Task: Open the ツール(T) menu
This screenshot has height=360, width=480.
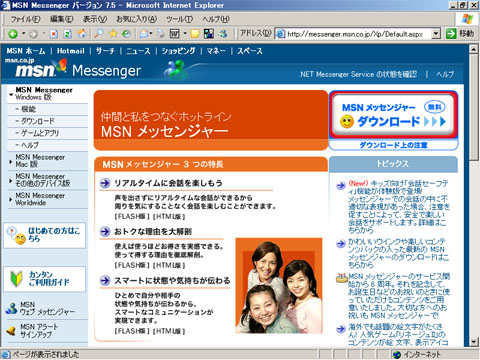Action: pos(179,19)
